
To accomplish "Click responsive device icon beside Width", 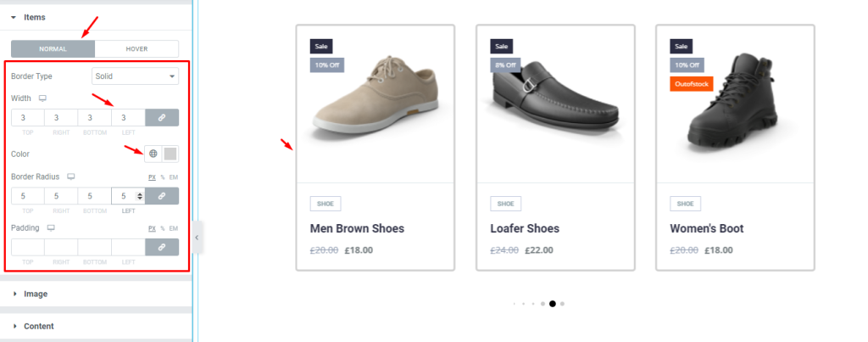I will pos(42,98).
